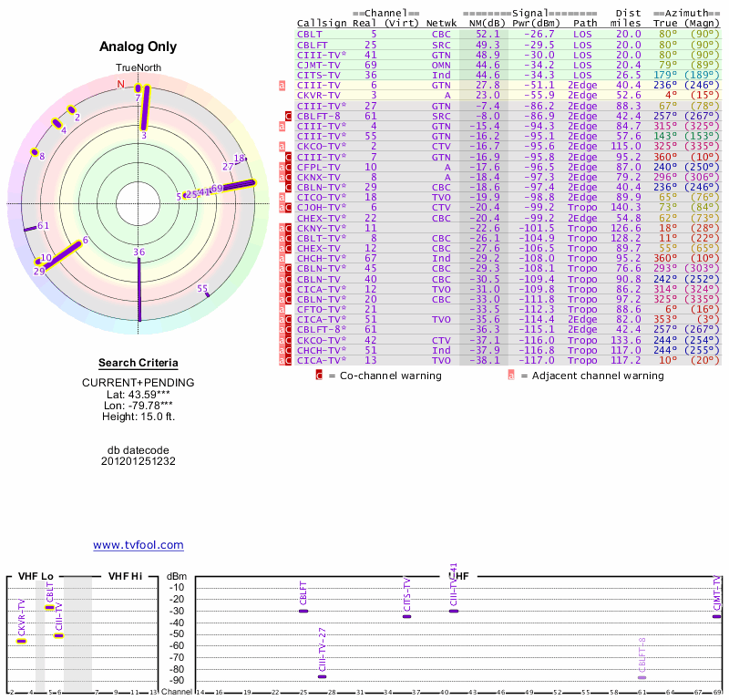The width and height of the screenshot is (729, 700).
Task: Click the CIII-TV-27 bar in spectrum chart
Action: (x=322, y=676)
